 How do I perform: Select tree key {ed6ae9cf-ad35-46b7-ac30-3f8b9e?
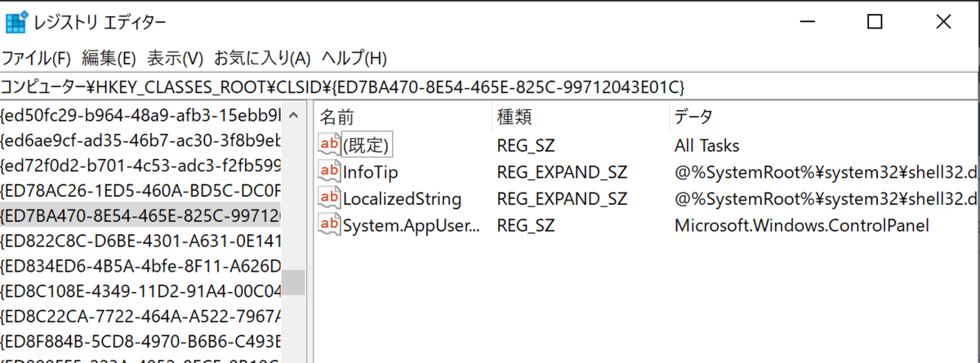pos(140,139)
